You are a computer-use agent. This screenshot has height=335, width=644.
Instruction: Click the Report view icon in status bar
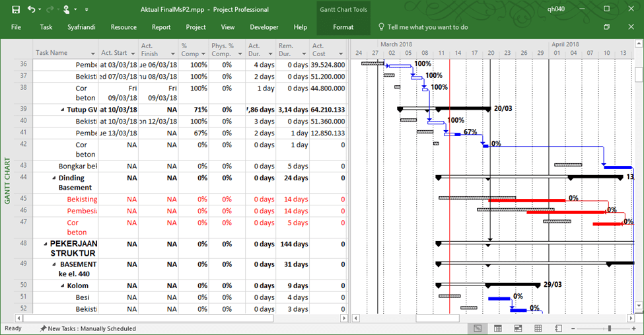coord(558,328)
